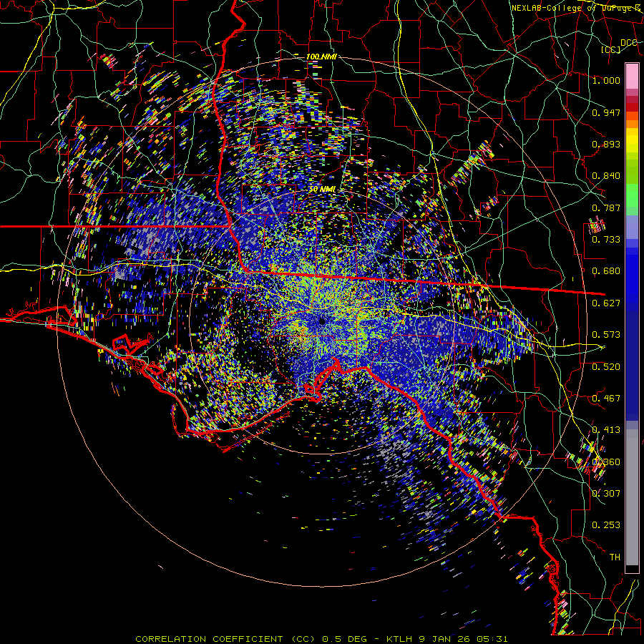644x644 pixels.
Task: Pick the gray segment of the color bar
Action: pos(632,497)
